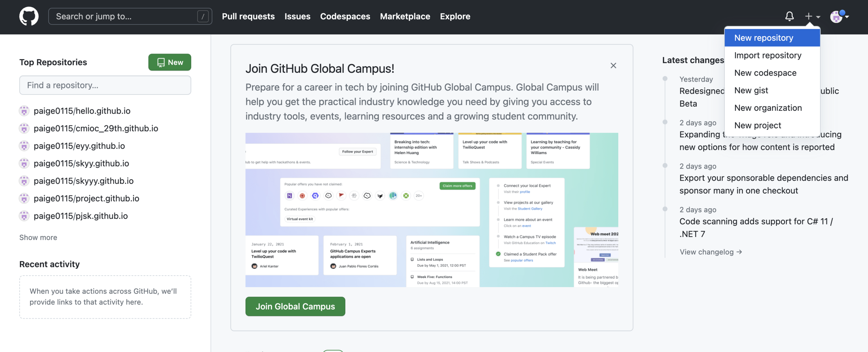Viewport: 868px width, 352px height.
Task: Open notifications bell
Action: pyautogui.click(x=789, y=16)
